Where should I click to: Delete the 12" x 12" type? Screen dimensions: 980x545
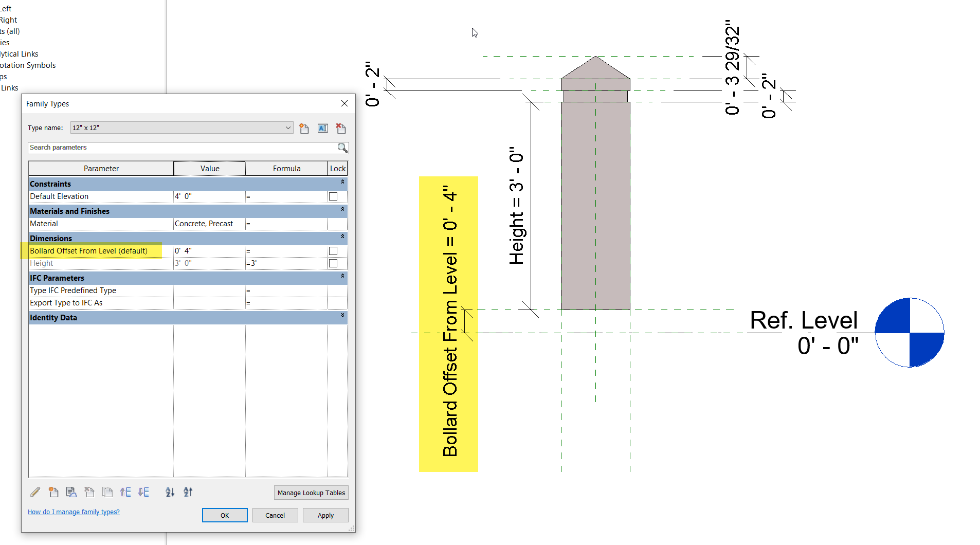point(340,128)
